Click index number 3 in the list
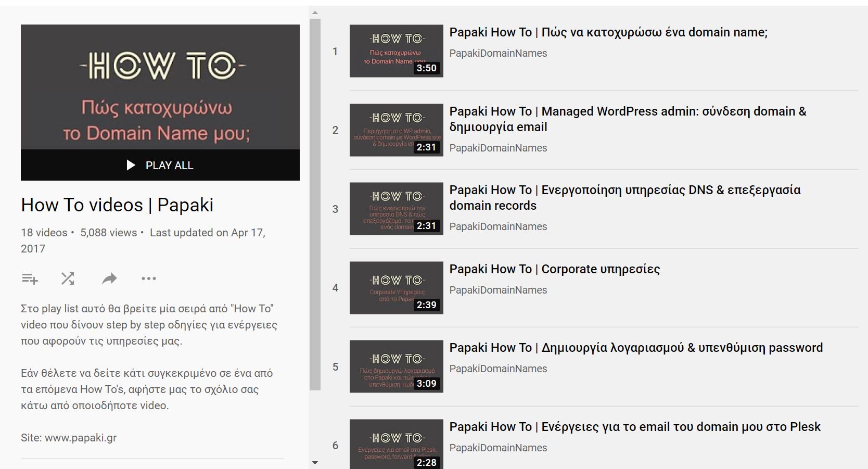The width and height of the screenshot is (868, 469). [335, 209]
